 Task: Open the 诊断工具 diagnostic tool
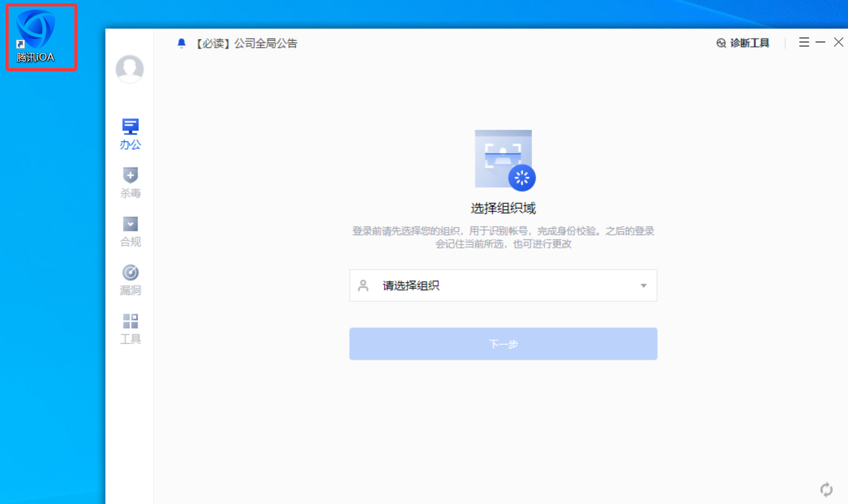click(743, 43)
